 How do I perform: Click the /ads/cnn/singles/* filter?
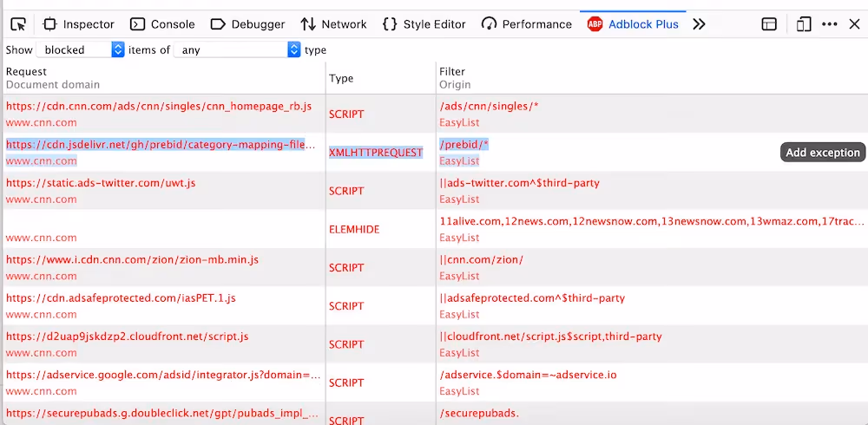pos(489,106)
